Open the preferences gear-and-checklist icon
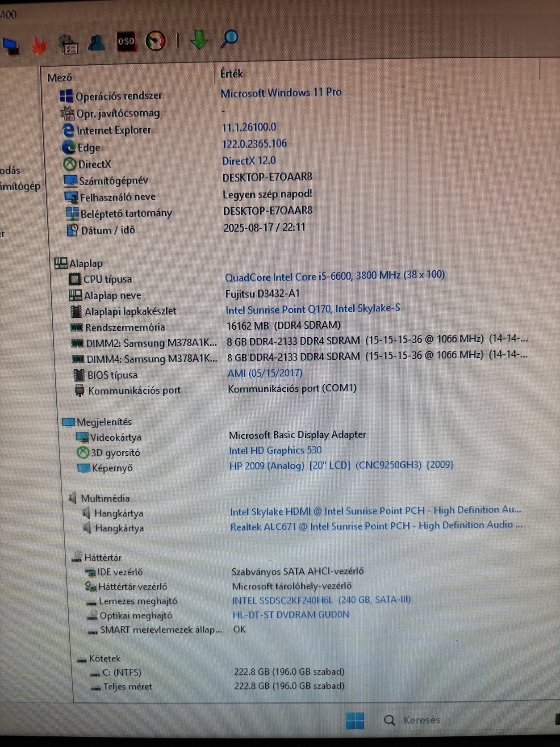This screenshot has width=560, height=747. pos(68,44)
